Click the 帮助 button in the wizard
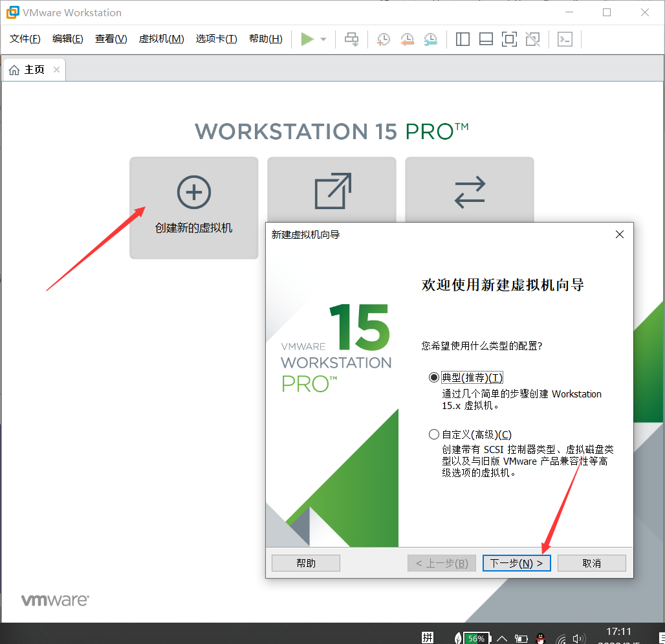The height and width of the screenshot is (644, 665). (306, 563)
